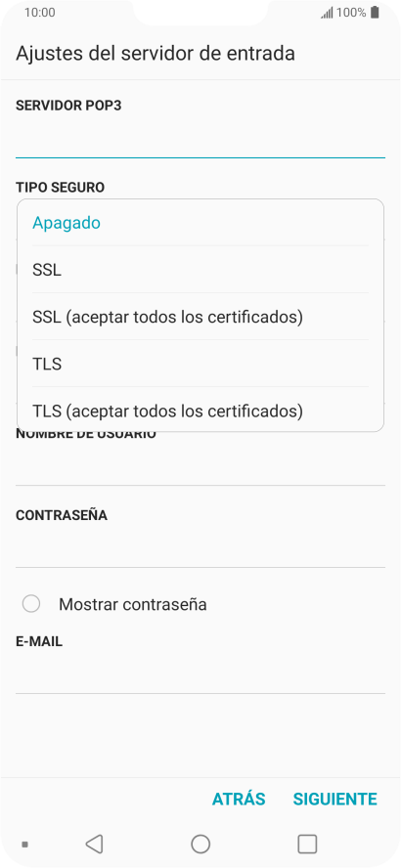Tap the Android back navigation triangle
The height and width of the screenshot is (868, 401).
[94, 844]
